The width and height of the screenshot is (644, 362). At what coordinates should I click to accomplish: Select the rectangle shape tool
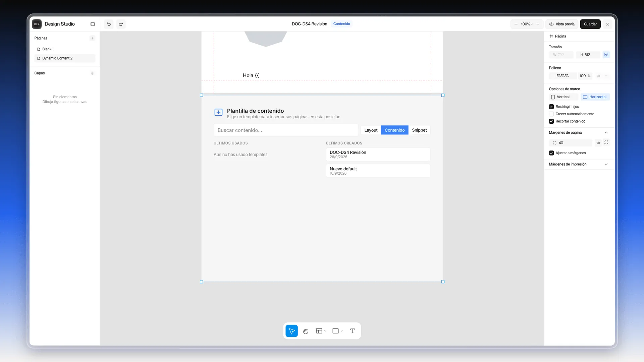tap(335, 331)
